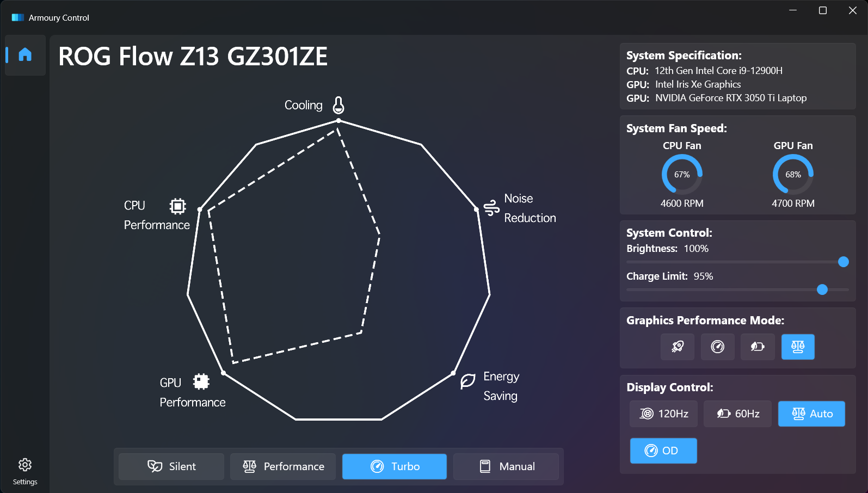Click the "4700 RPM" reading
868x493 pixels.
[x=793, y=204]
